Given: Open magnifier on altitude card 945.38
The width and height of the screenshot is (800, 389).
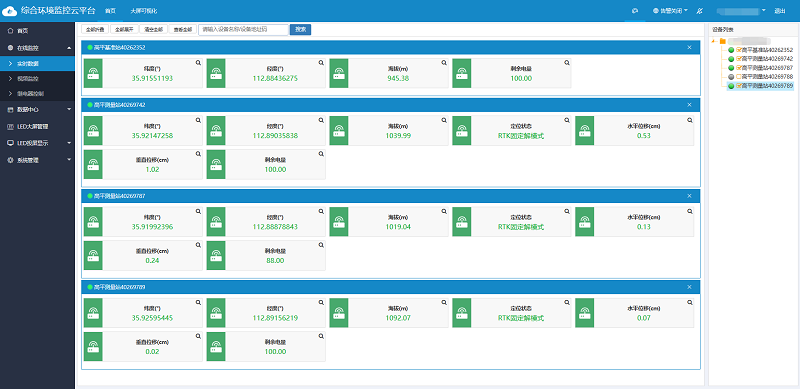Looking at the screenshot, I should pyautogui.click(x=444, y=62).
